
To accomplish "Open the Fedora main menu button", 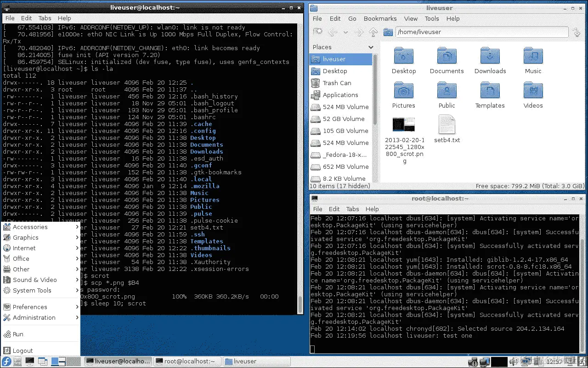I will 6,362.
